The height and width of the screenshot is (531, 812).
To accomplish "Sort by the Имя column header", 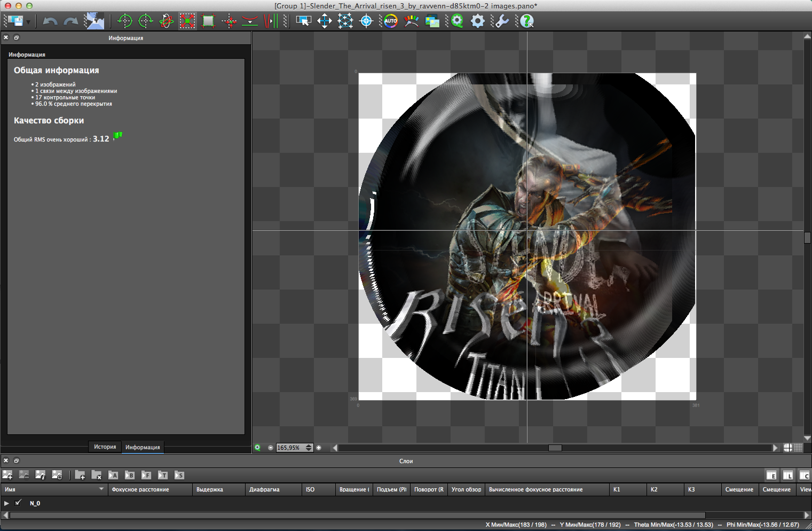I will pyautogui.click(x=54, y=489).
